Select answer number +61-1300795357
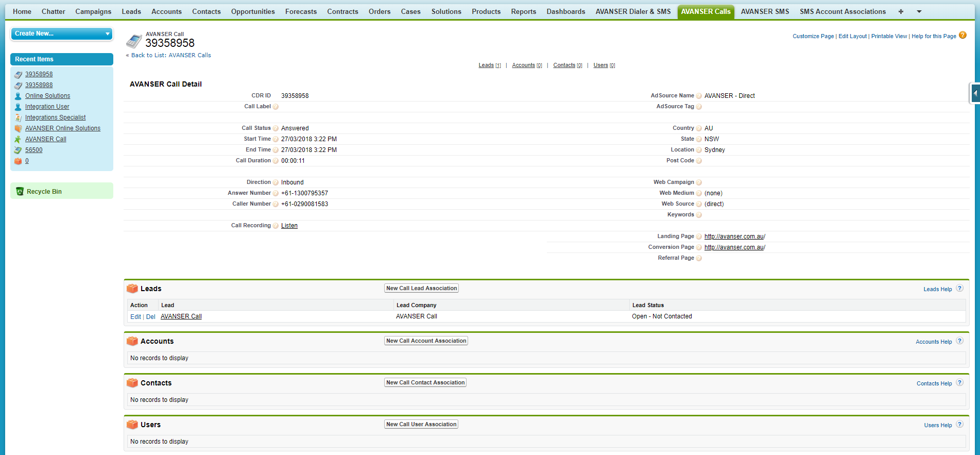This screenshot has width=980, height=455. (304, 193)
